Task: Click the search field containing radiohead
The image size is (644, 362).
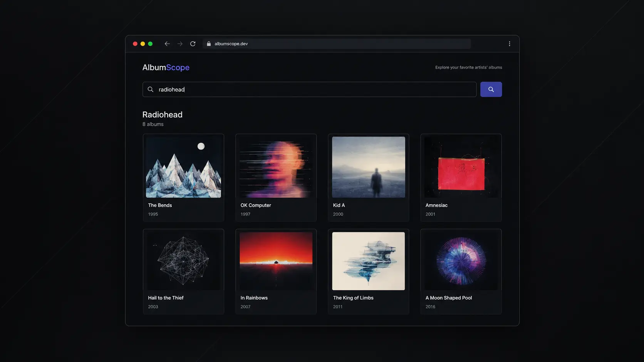Action: [309, 89]
